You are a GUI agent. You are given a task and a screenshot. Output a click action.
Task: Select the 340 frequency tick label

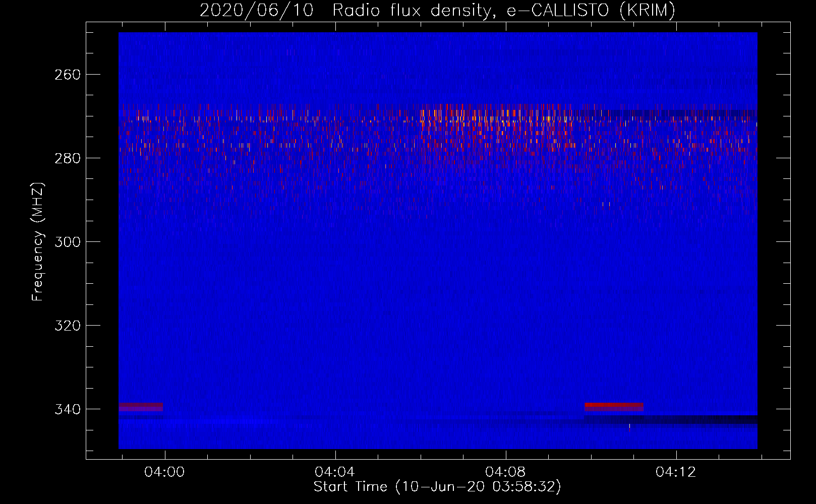(x=68, y=409)
